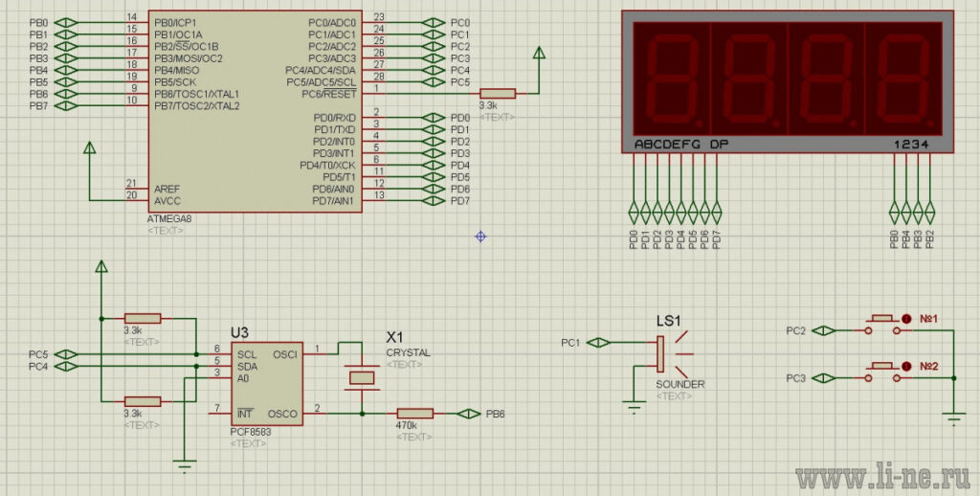Click the INT pin label on PCF8583
Screen dimensions: 980x496
point(244,414)
